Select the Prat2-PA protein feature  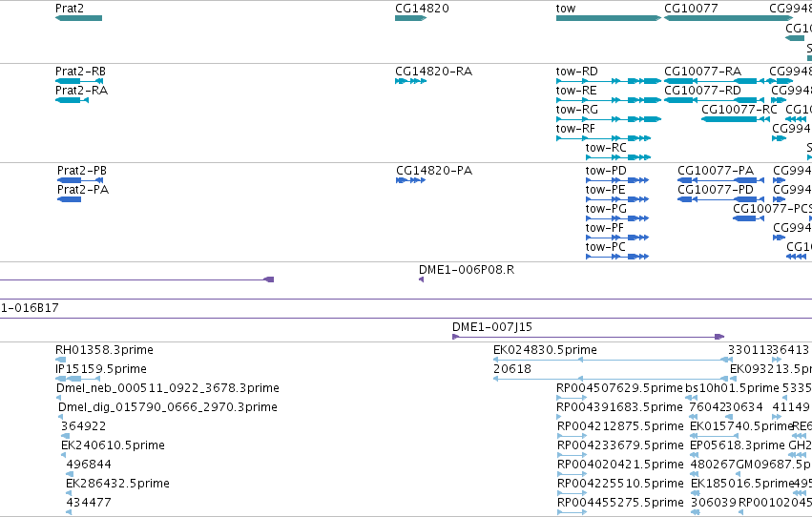pos(70,199)
